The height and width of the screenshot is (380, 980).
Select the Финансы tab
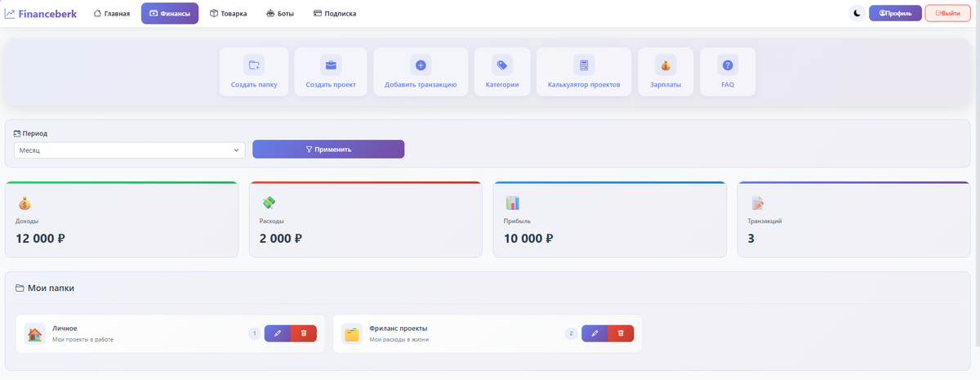pyautogui.click(x=170, y=13)
